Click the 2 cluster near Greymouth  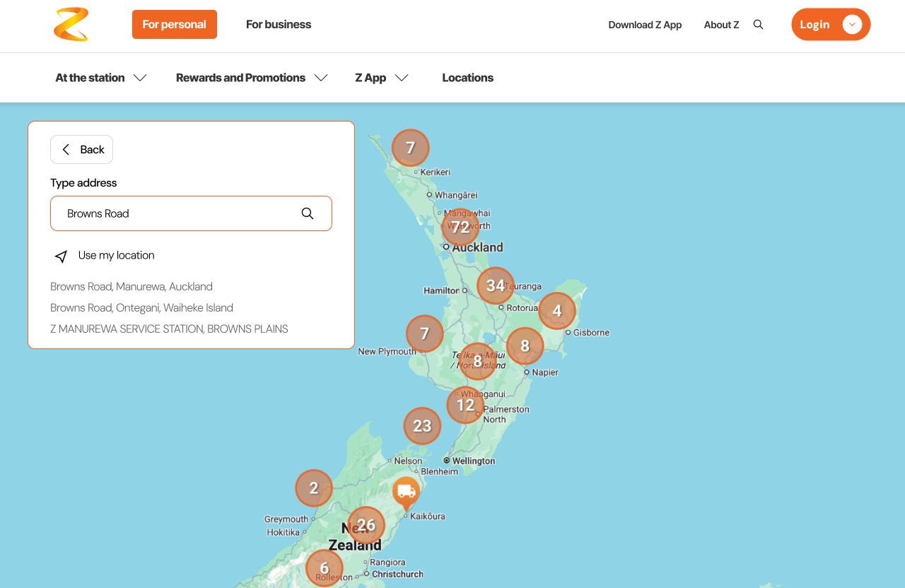pos(314,488)
